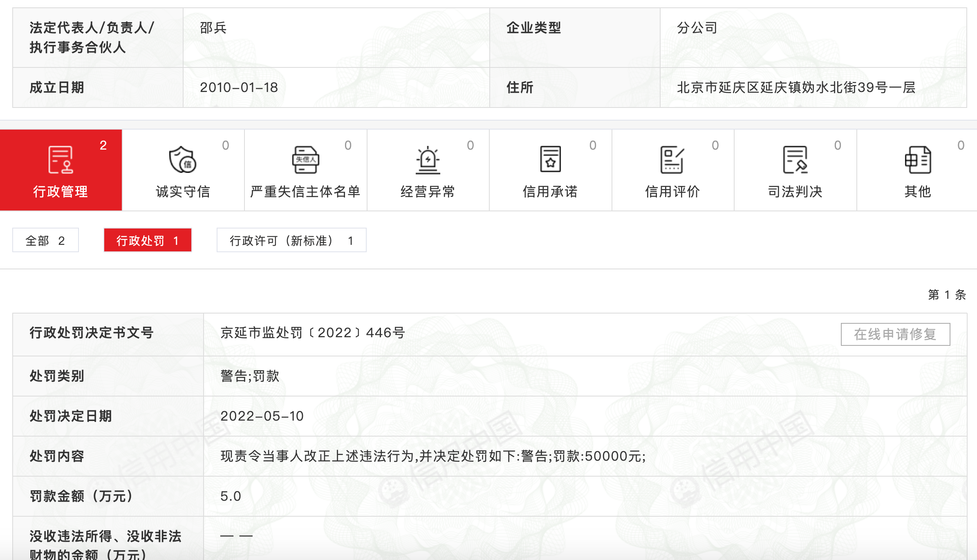Switch to the 全部 2 filter
This screenshot has height=560, width=977.
tap(45, 240)
